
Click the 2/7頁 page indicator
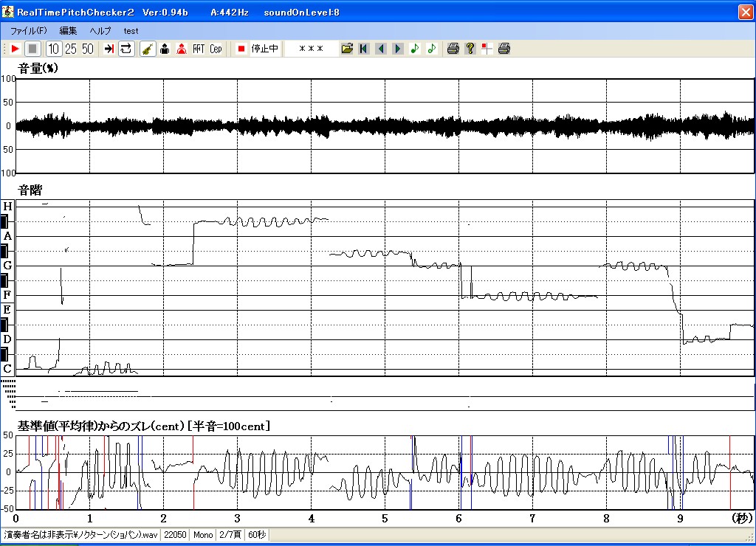pos(230,535)
